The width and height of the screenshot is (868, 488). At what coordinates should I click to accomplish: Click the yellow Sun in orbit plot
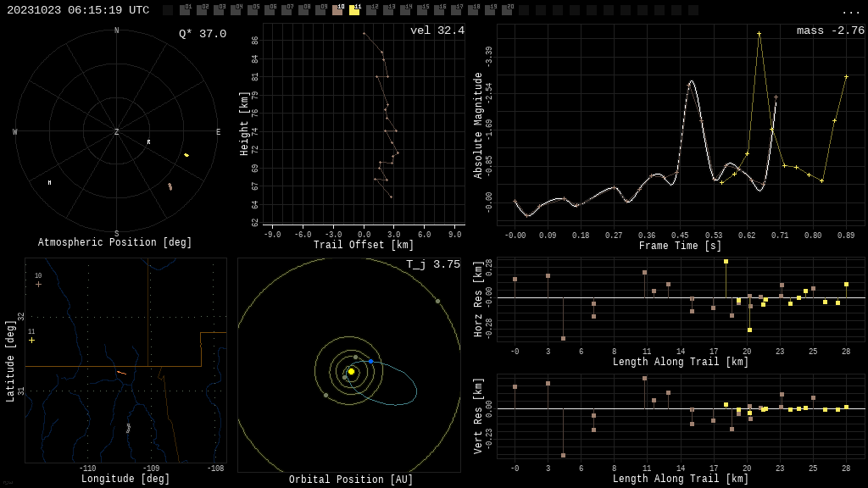click(x=351, y=372)
